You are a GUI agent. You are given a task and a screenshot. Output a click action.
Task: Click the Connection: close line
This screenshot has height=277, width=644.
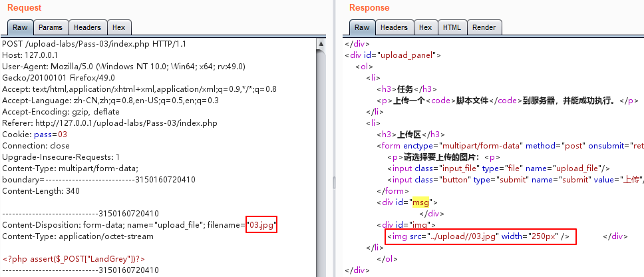(x=36, y=145)
